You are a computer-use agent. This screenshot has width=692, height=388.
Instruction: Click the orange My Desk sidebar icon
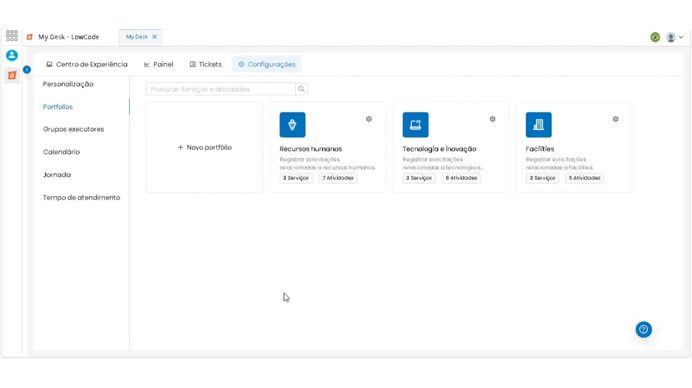[12, 75]
